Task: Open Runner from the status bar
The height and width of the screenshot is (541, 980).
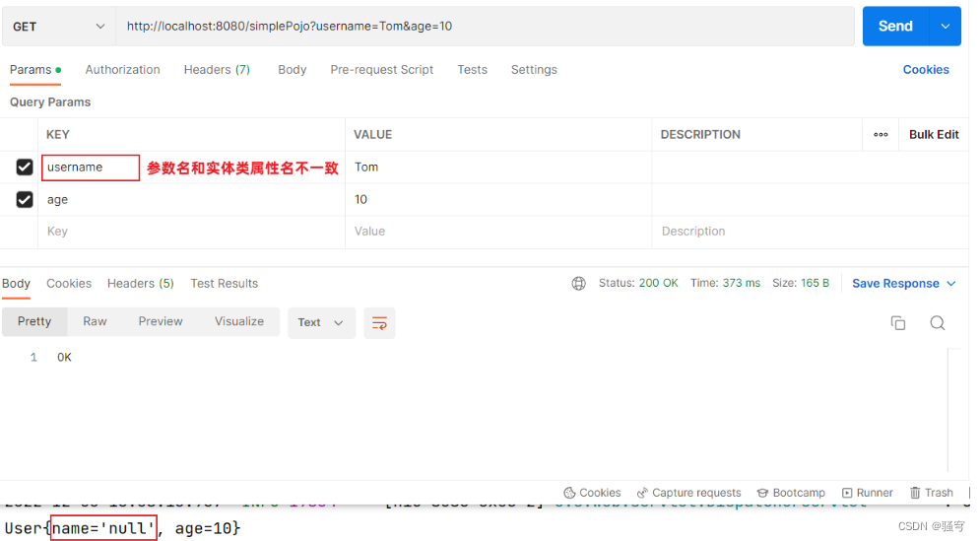Action: click(x=868, y=493)
